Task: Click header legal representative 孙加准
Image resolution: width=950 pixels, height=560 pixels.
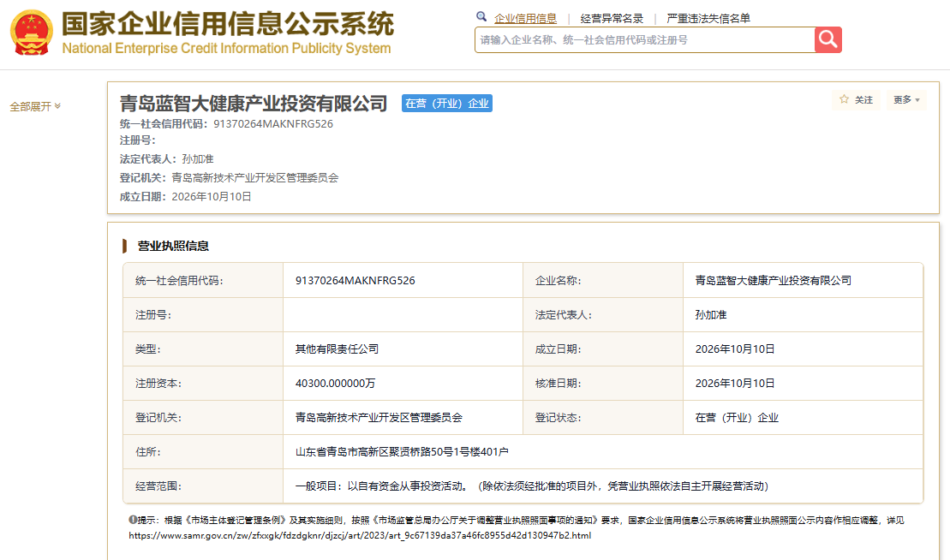Action: click(198, 158)
